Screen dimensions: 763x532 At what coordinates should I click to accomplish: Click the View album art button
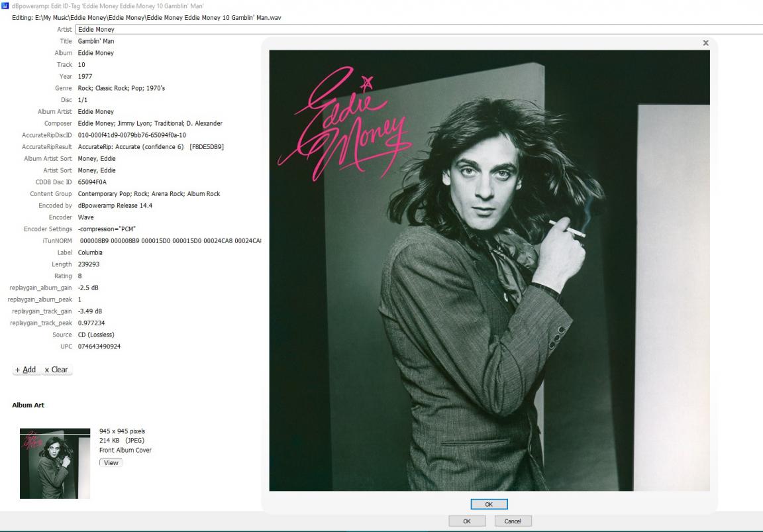(x=111, y=463)
